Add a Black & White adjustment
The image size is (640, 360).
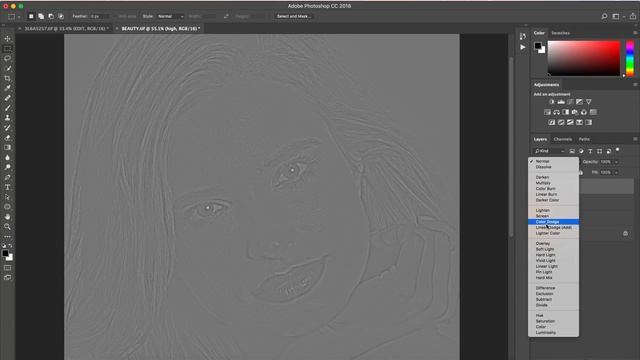click(566, 112)
